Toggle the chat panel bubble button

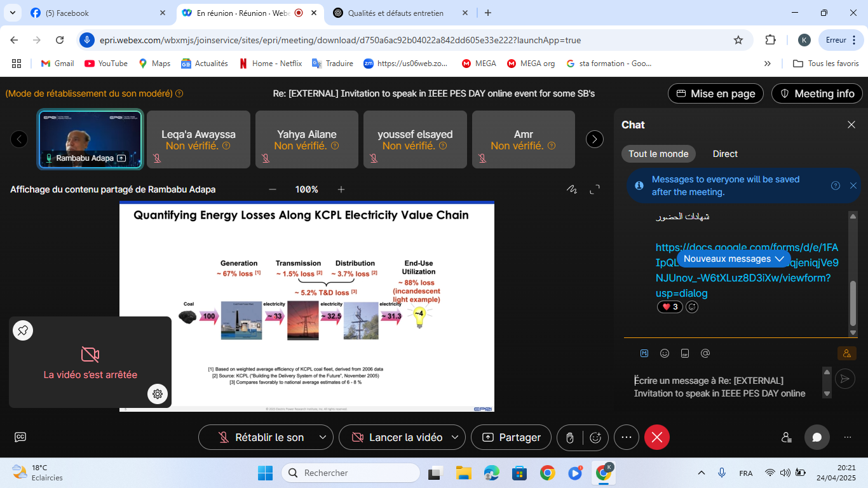click(817, 437)
